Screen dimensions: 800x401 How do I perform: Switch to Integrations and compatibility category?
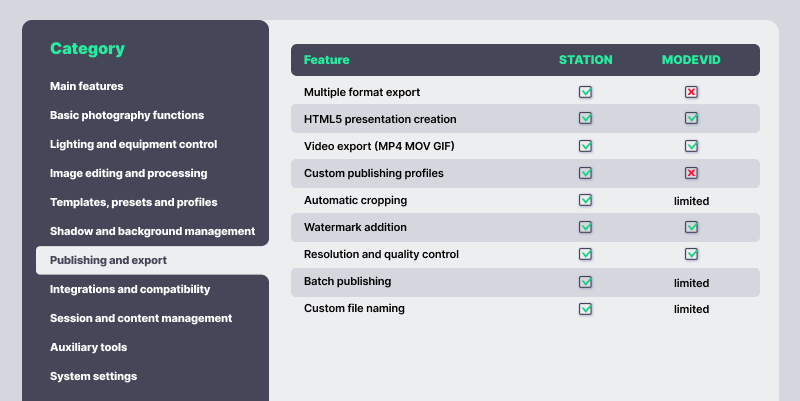coord(130,289)
